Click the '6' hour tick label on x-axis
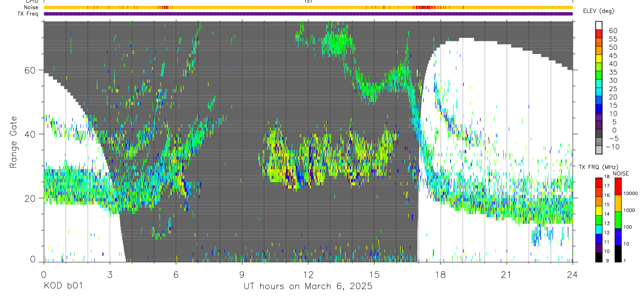Viewport: 644px width, 297px height. 176,274
